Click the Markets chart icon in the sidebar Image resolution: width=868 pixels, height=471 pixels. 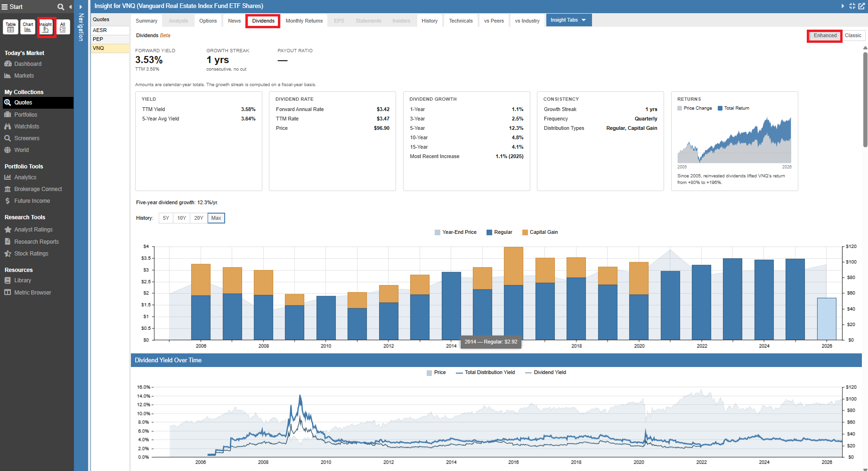coord(8,76)
